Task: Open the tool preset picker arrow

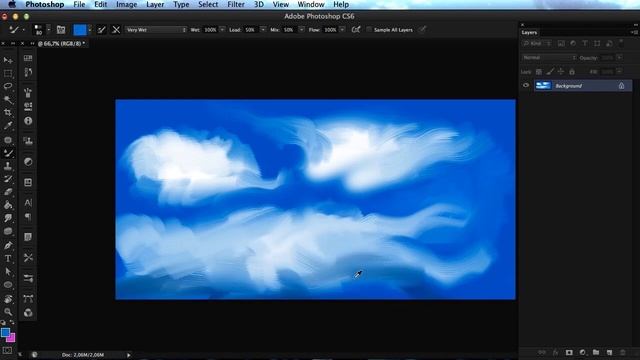Action: (x=23, y=30)
